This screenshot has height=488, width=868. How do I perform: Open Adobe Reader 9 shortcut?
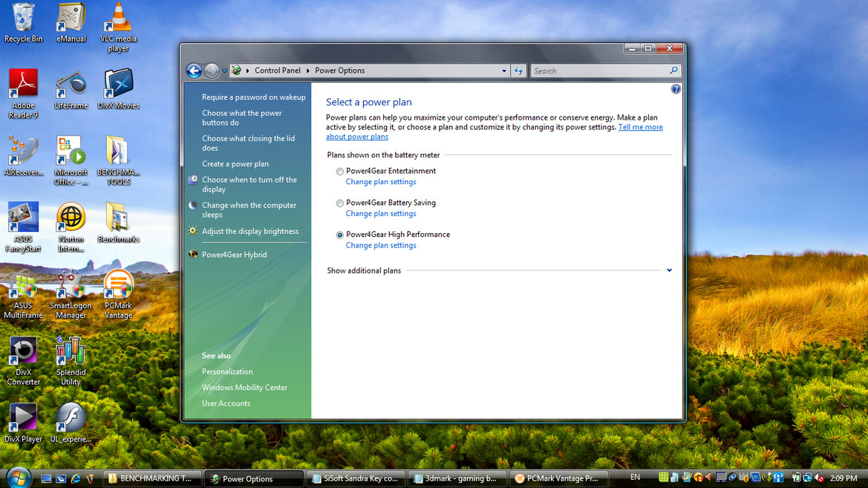tap(23, 94)
